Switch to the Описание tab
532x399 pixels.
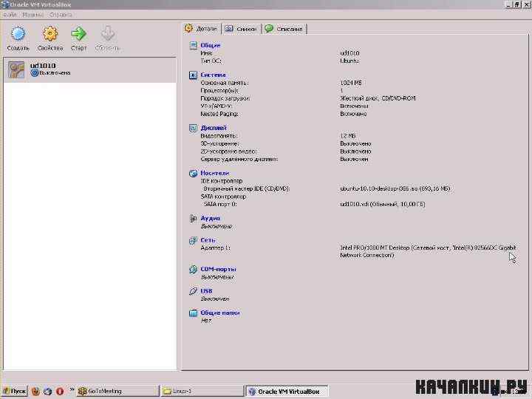pos(284,29)
